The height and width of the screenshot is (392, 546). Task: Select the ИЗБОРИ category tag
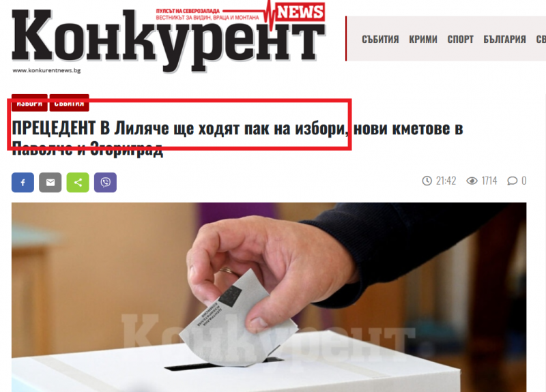29,103
